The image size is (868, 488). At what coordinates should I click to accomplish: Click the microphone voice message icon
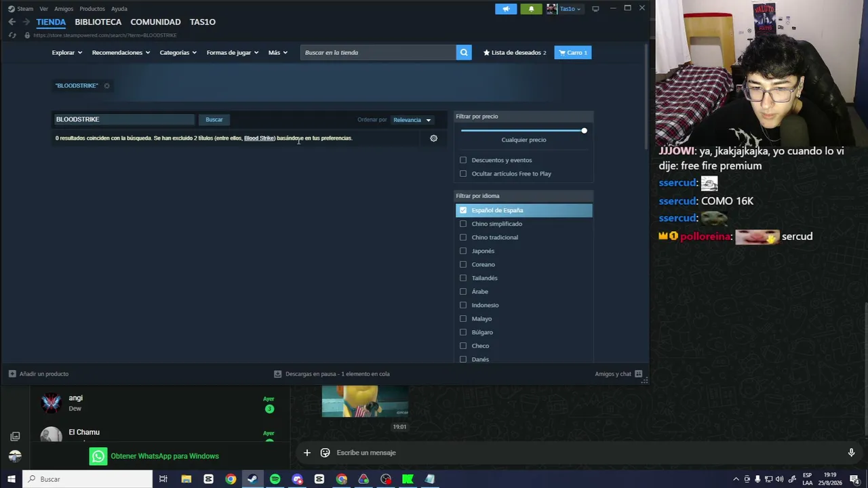[851, 453]
